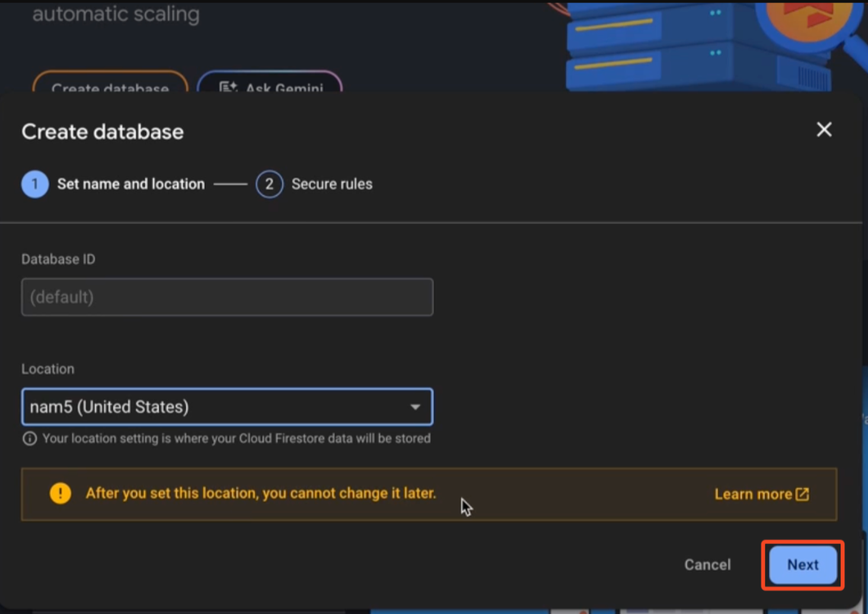868x614 pixels.
Task: Click the external link icon beside Learn more
Action: coord(803,495)
